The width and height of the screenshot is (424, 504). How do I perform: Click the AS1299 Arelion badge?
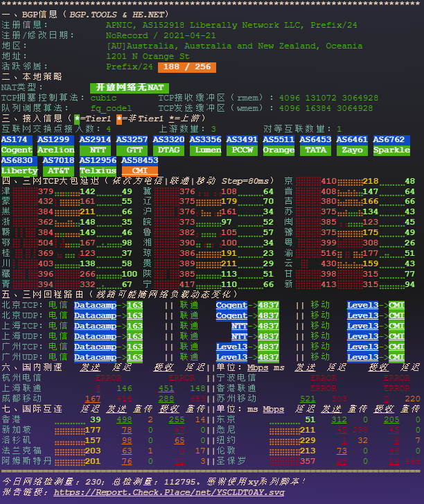tap(55, 146)
